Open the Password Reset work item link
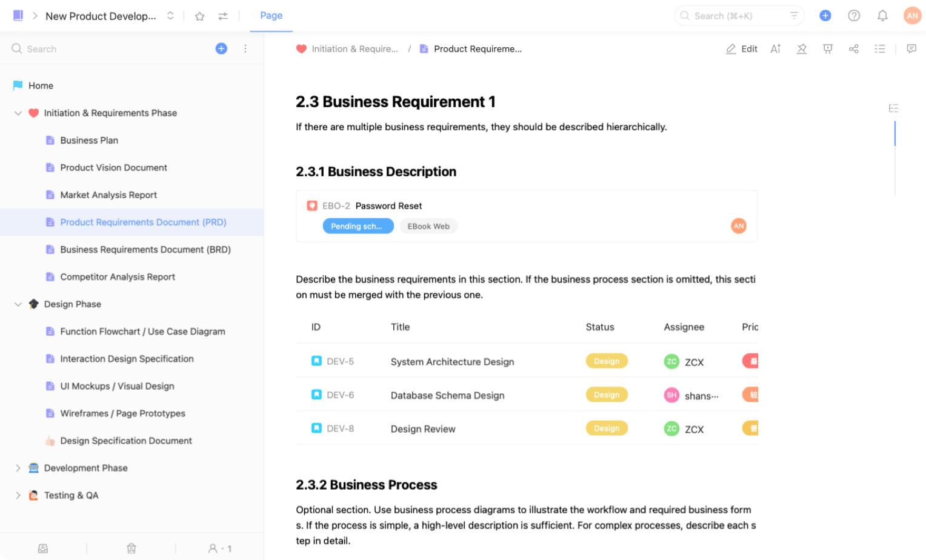The width and height of the screenshot is (926, 560). [x=388, y=206]
